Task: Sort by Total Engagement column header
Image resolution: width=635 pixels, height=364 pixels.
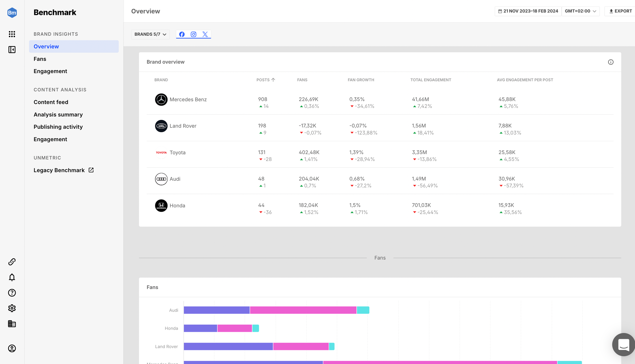Action: 431,80
